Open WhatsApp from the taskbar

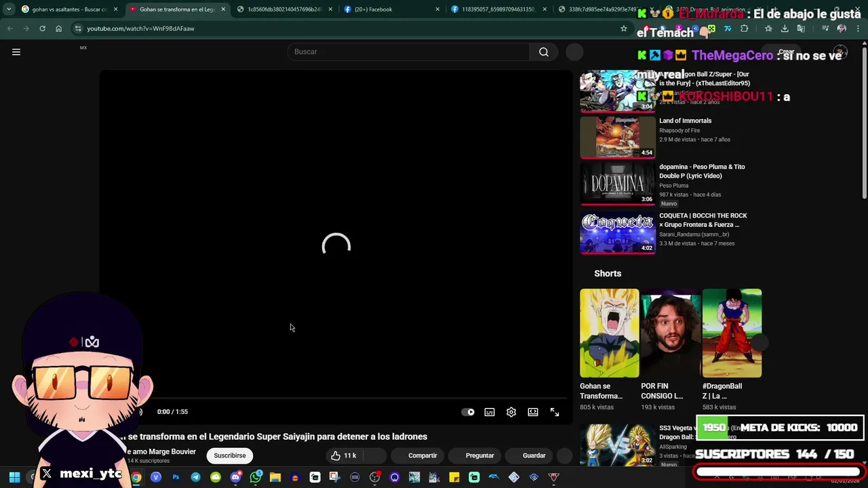pyautogui.click(x=256, y=477)
